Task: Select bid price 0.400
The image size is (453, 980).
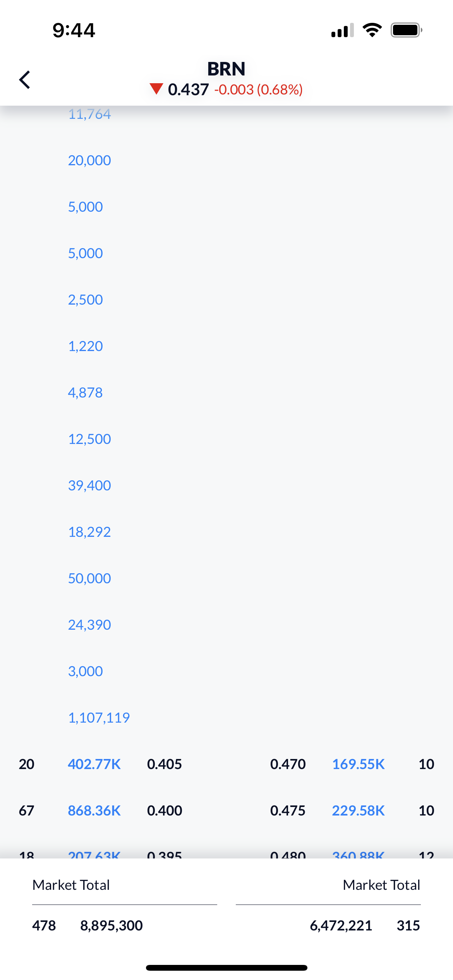Action: click(164, 810)
